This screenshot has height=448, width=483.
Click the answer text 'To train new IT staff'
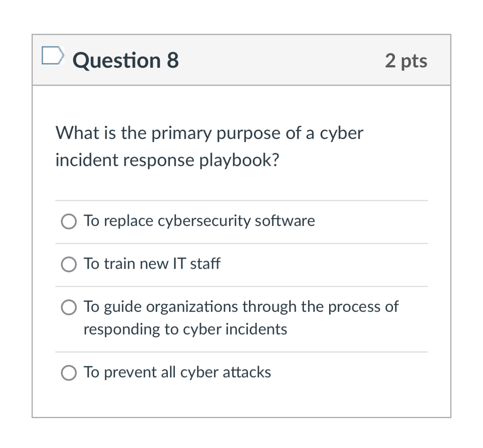[x=152, y=263]
